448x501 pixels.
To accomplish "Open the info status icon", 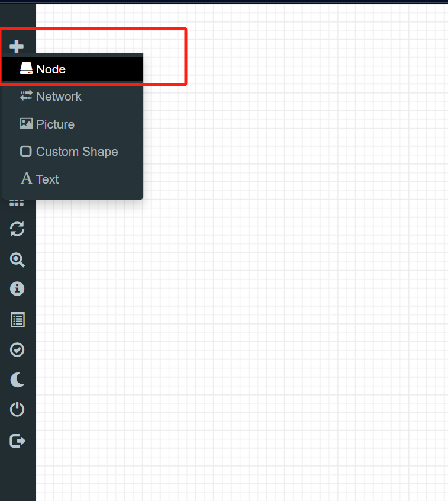I will [x=17, y=288].
